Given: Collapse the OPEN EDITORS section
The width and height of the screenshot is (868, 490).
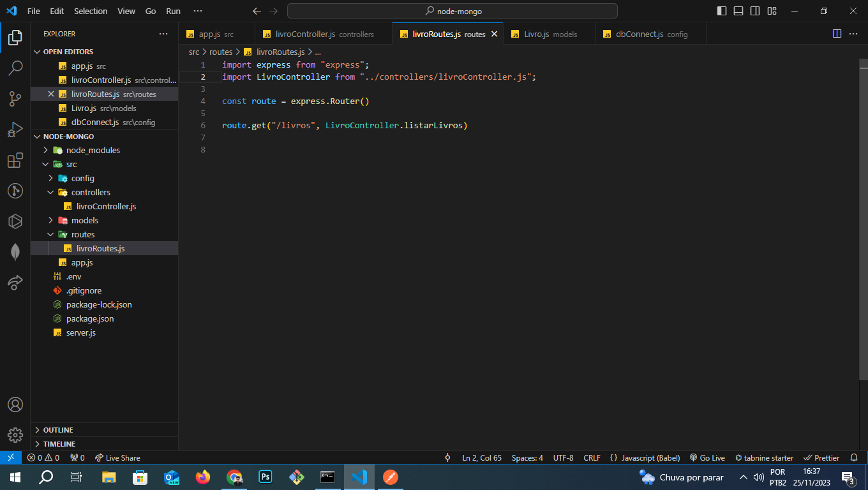Looking at the screenshot, I should pyautogui.click(x=104, y=52).
